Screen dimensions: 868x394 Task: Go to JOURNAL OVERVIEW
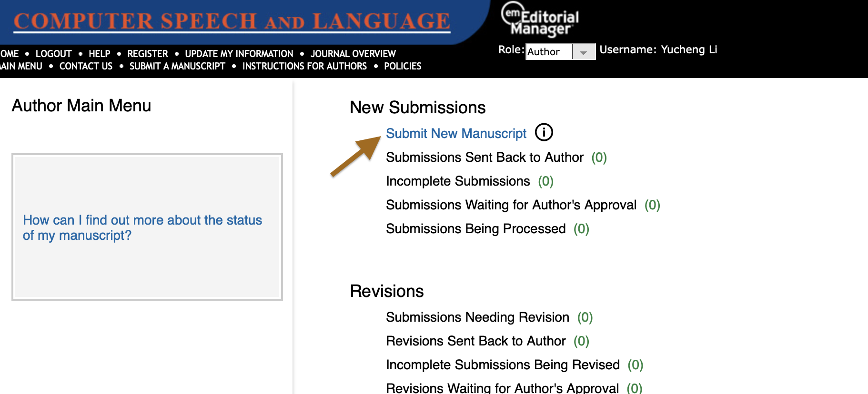coord(353,54)
